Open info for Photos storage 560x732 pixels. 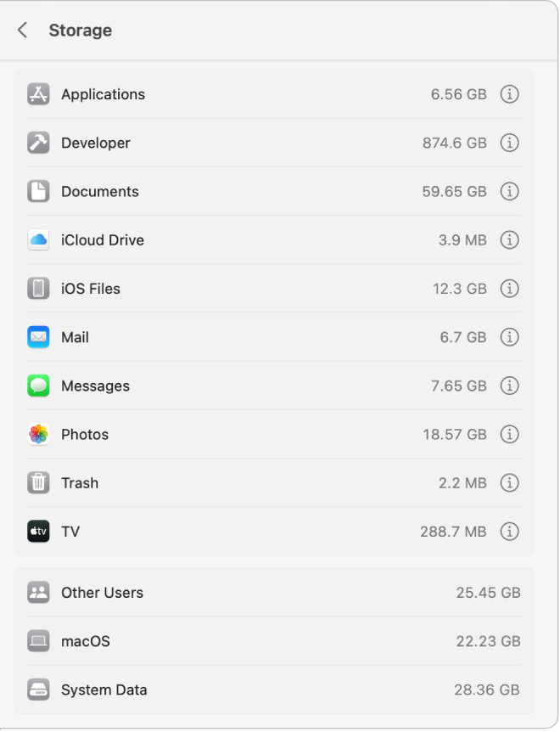510,434
